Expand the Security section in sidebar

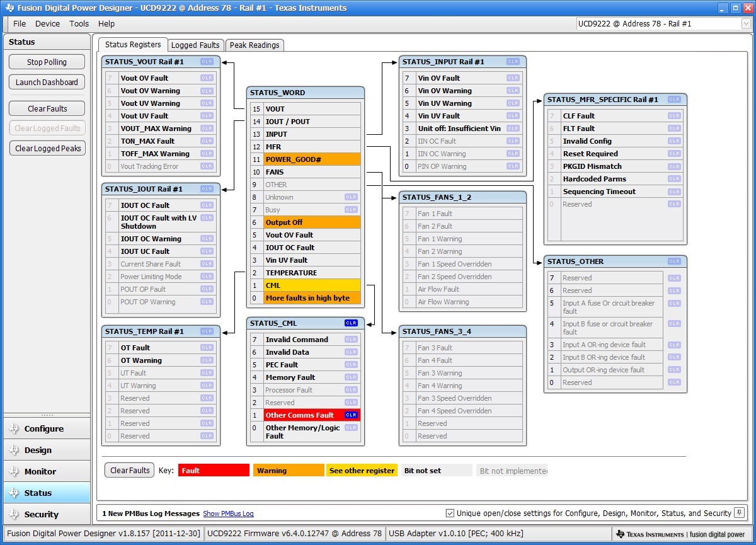(47, 515)
